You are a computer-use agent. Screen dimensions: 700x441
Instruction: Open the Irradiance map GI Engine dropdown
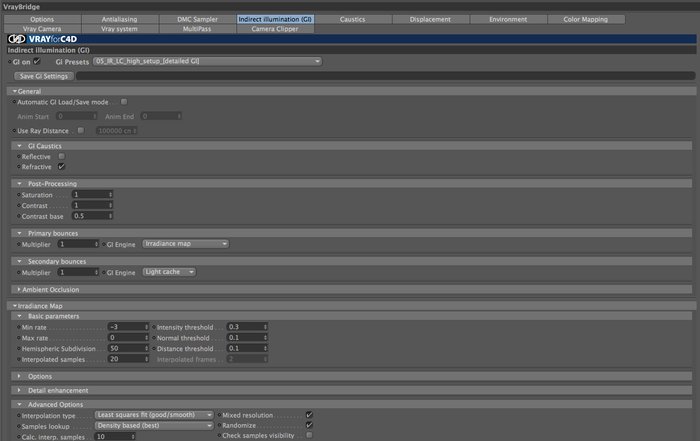[186, 244]
